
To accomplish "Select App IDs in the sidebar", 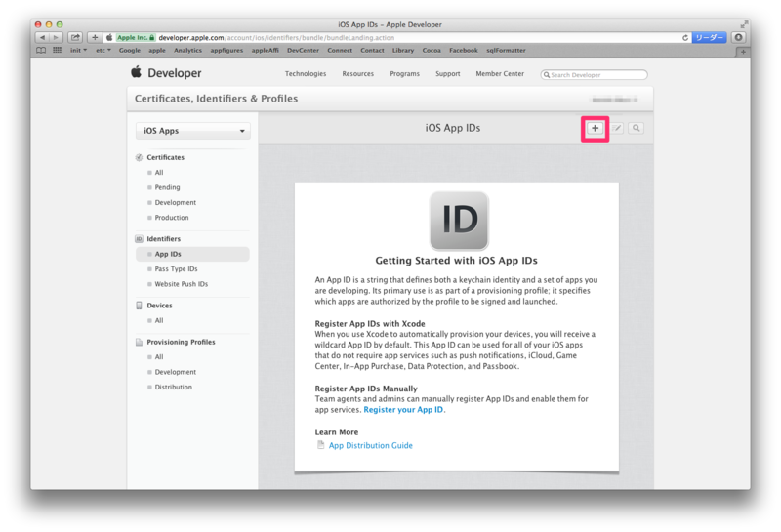I will pyautogui.click(x=192, y=254).
